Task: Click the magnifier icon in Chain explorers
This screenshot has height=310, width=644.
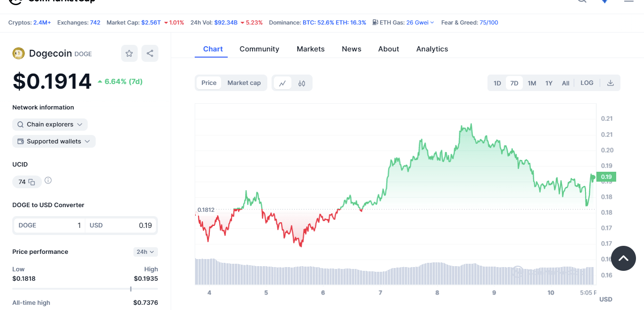Action: (x=20, y=125)
